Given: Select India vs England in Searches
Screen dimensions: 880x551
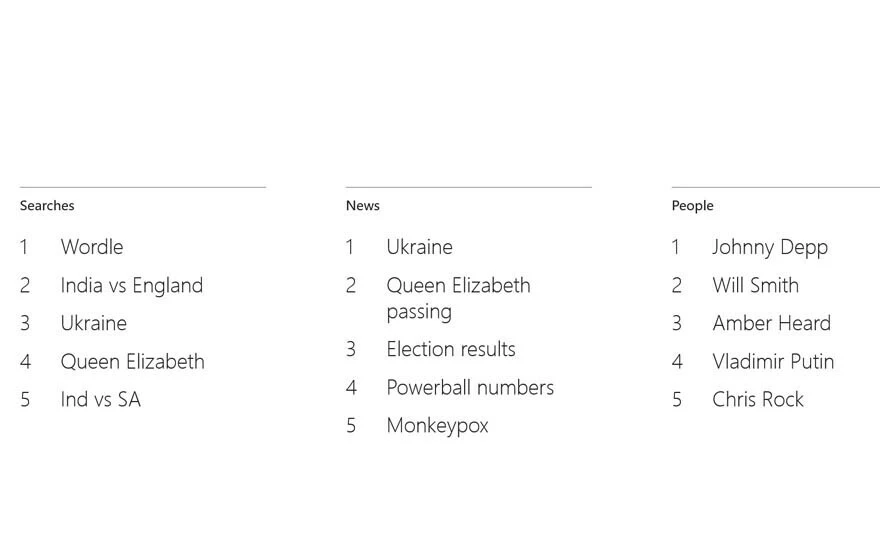Looking at the screenshot, I should point(131,285).
